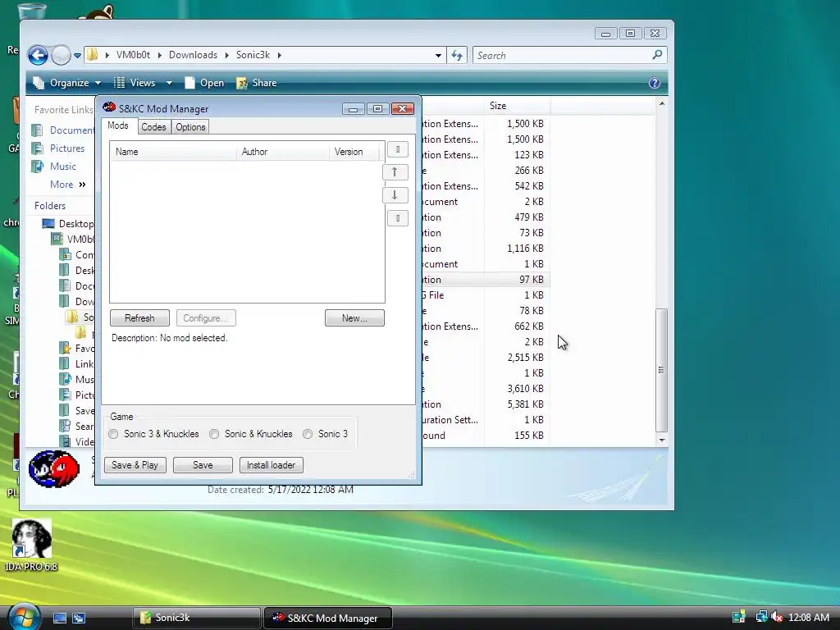
Task: Open Music in Favorite Links
Action: (53, 167)
